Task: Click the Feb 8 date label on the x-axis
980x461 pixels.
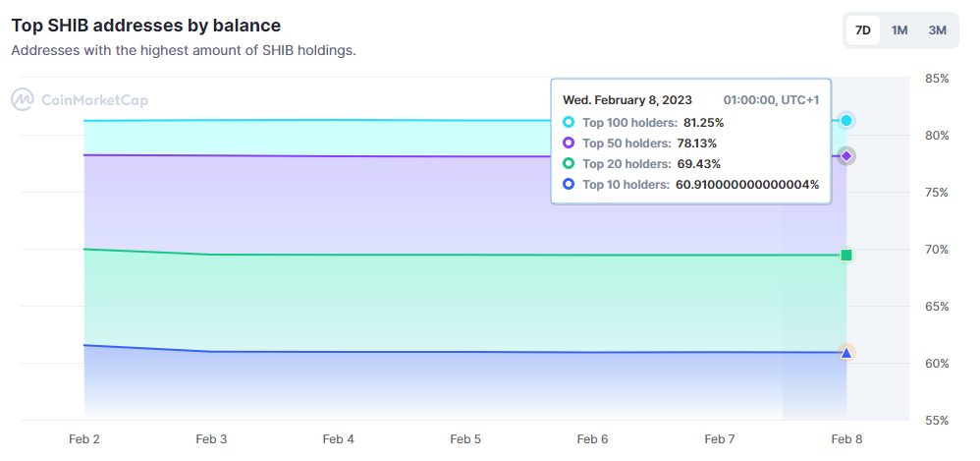Action: [846, 439]
